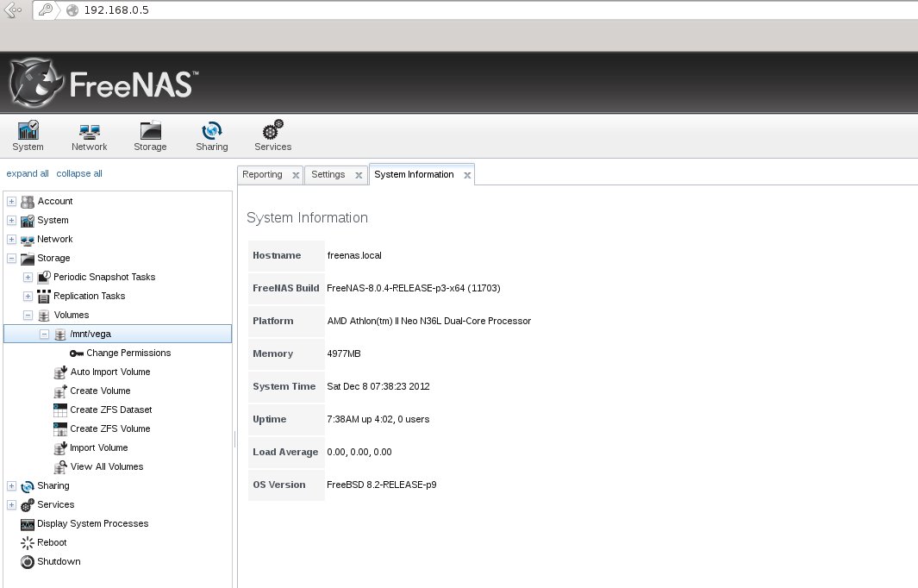This screenshot has width=918, height=588.
Task: Click the collapse all link
Action: coord(79,173)
